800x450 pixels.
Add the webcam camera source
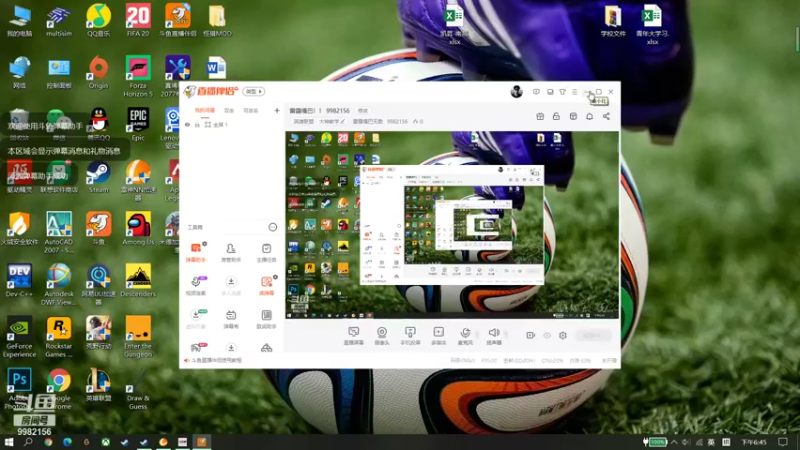pos(382,336)
